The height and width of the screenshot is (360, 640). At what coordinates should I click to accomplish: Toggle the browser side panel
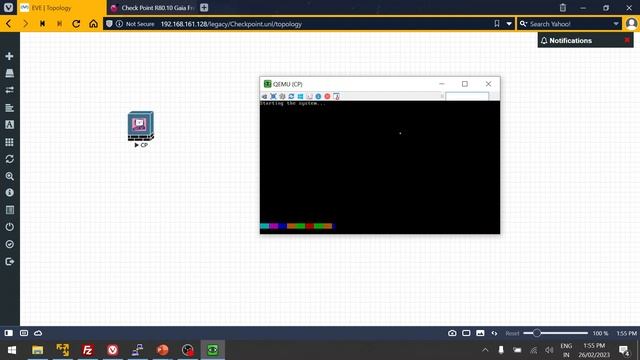(9, 333)
